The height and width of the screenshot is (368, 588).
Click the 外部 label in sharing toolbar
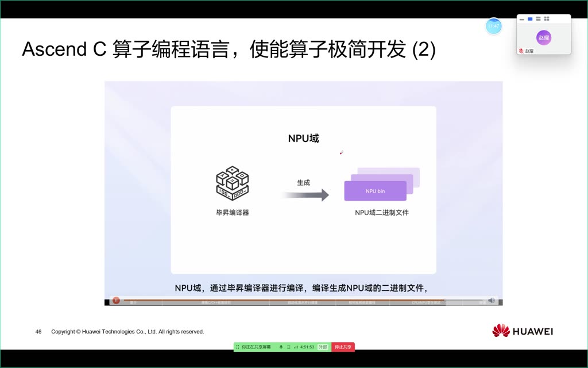click(x=323, y=347)
